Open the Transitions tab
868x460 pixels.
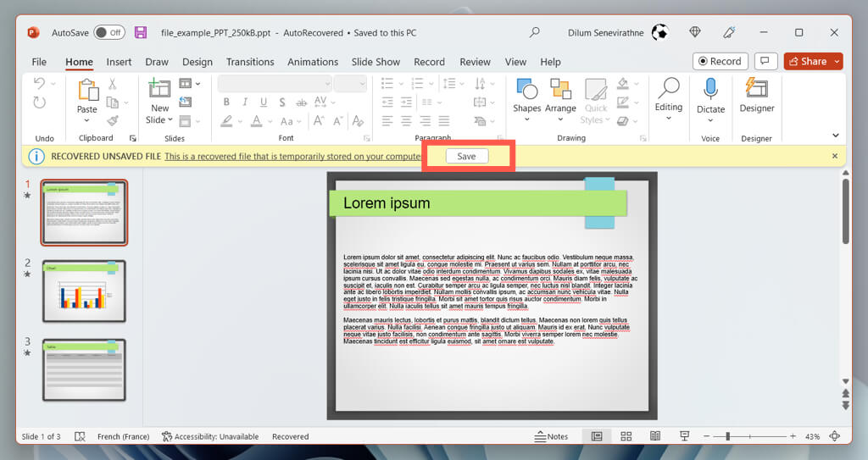(250, 62)
